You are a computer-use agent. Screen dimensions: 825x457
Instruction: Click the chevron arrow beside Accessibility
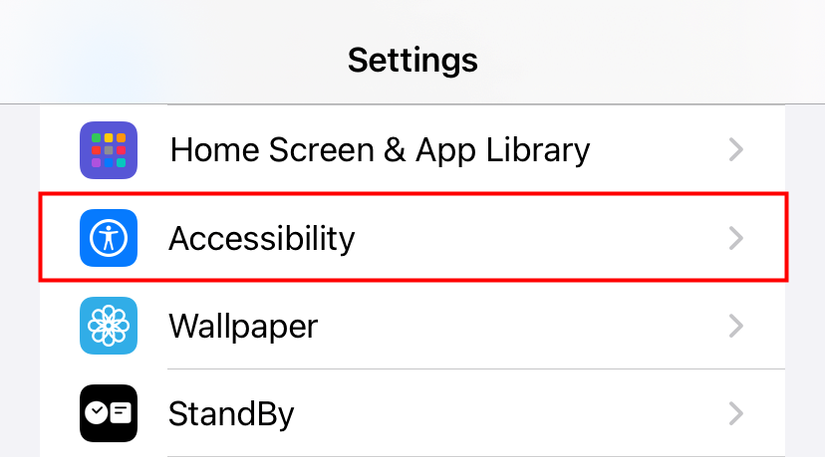click(x=736, y=238)
